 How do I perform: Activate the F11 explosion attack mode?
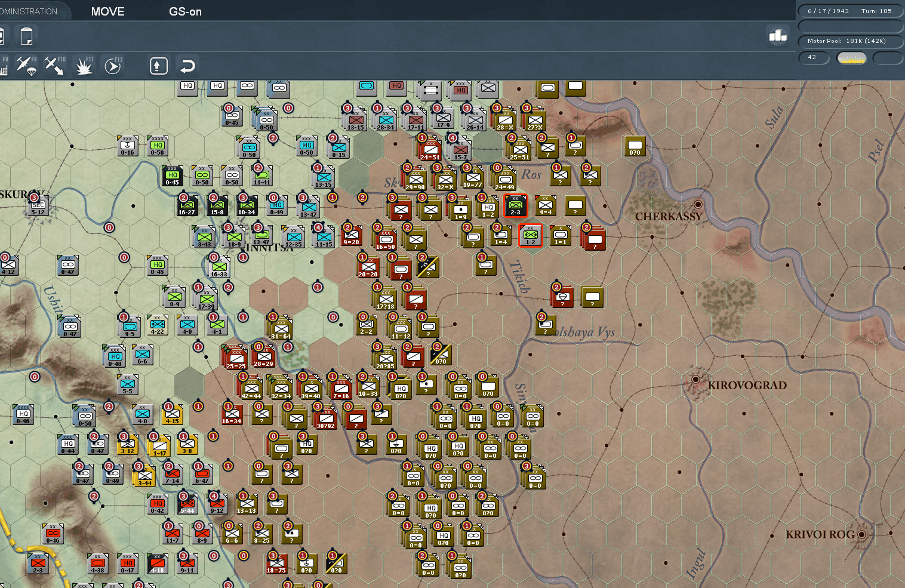84,66
